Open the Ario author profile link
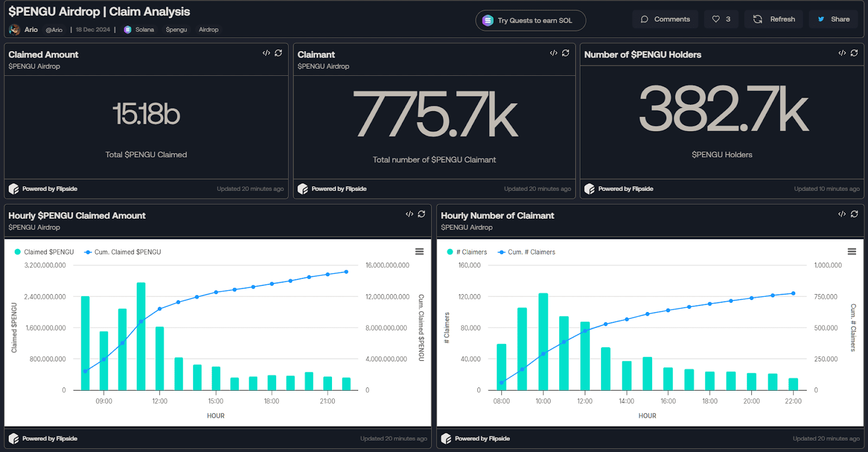 (x=31, y=30)
